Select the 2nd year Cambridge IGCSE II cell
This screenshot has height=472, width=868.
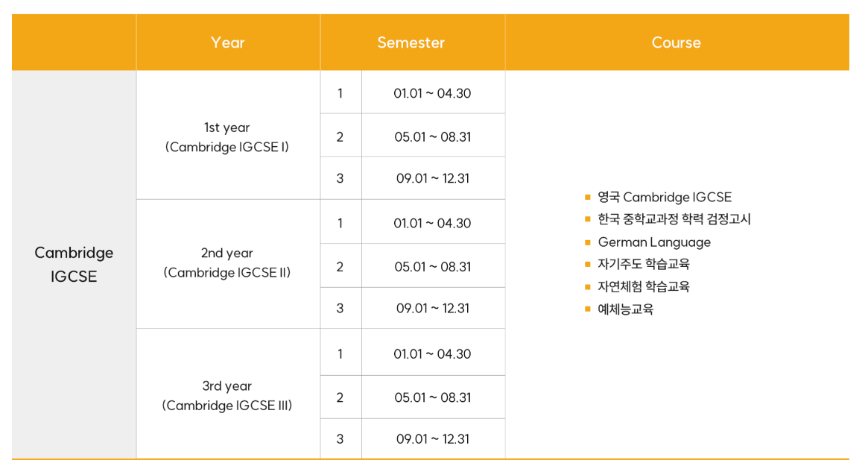[x=227, y=263]
